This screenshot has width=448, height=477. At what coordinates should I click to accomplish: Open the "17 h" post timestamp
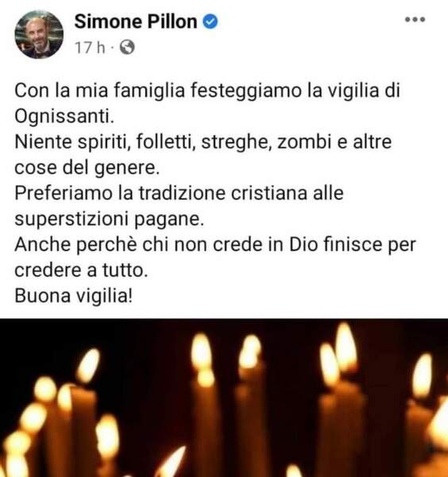click(90, 48)
